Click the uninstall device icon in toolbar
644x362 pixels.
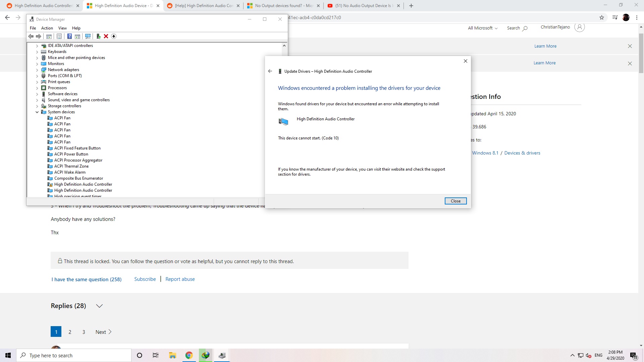(106, 36)
